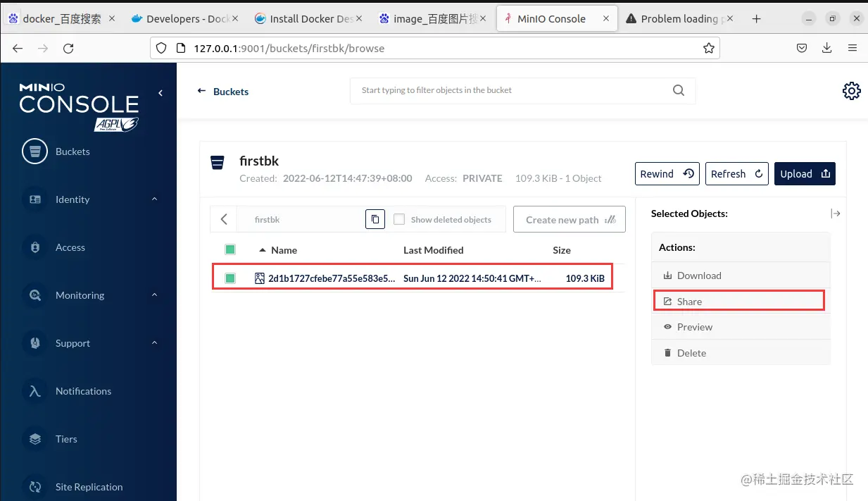Open the browser hamburger menu
The height and width of the screenshot is (501, 868).
click(x=853, y=49)
